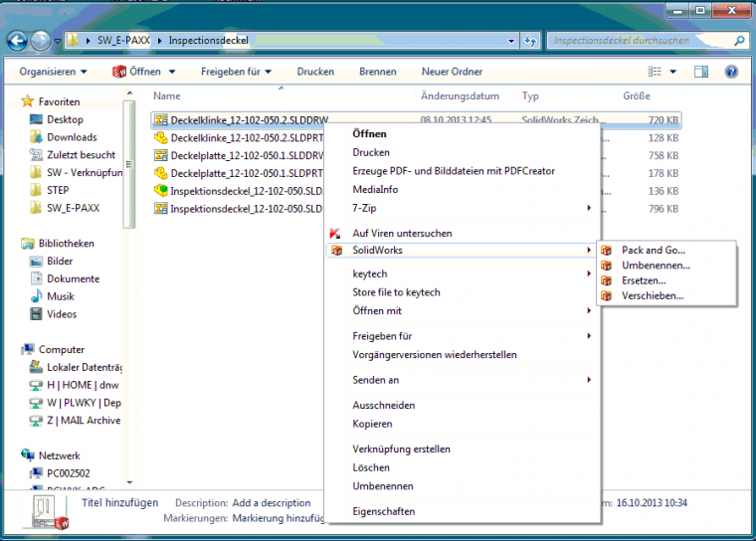The width and height of the screenshot is (756, 541).
Task: Click the Videos film icon
Action: [36, 314]
